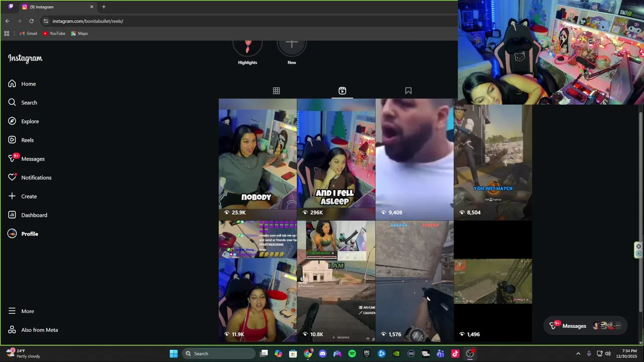Screen dimensions: 644x362
Task: Launch Epic Games from the taskbar
Action: point(367,353)
